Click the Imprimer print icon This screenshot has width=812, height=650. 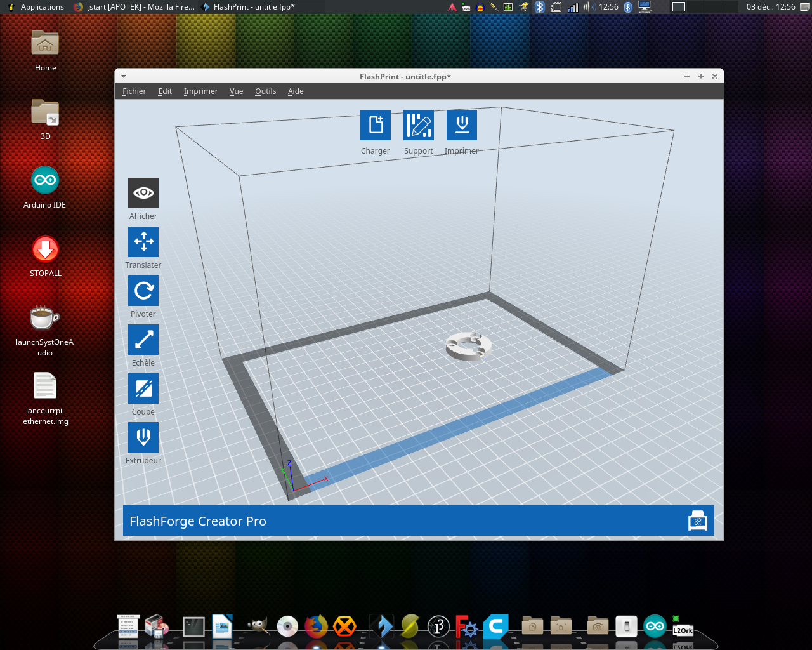tap(461, 125)
